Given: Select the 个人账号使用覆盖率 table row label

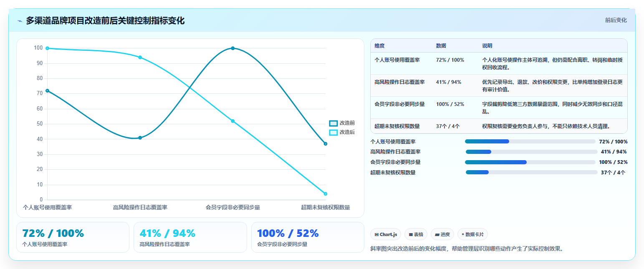Looking at the screenshot, I should pyautogui.click(x=397, y=60).
